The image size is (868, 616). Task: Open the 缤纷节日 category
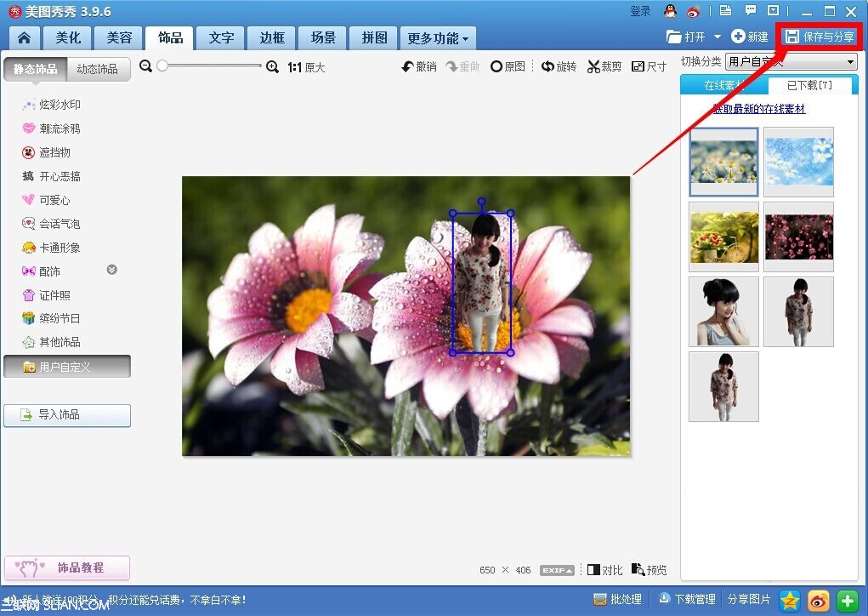[52, 318]
